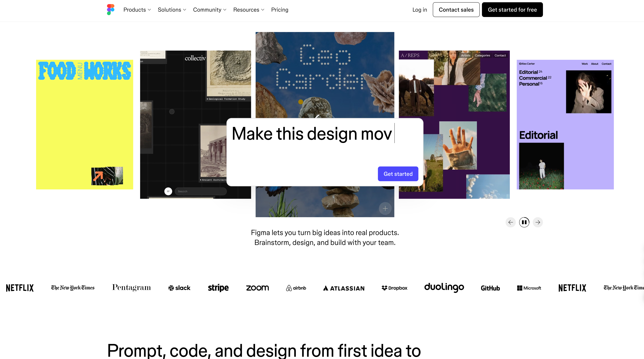Pause the carousel autoplay
The height and width of the screenshot is (359, 644).
coord(524,222)
